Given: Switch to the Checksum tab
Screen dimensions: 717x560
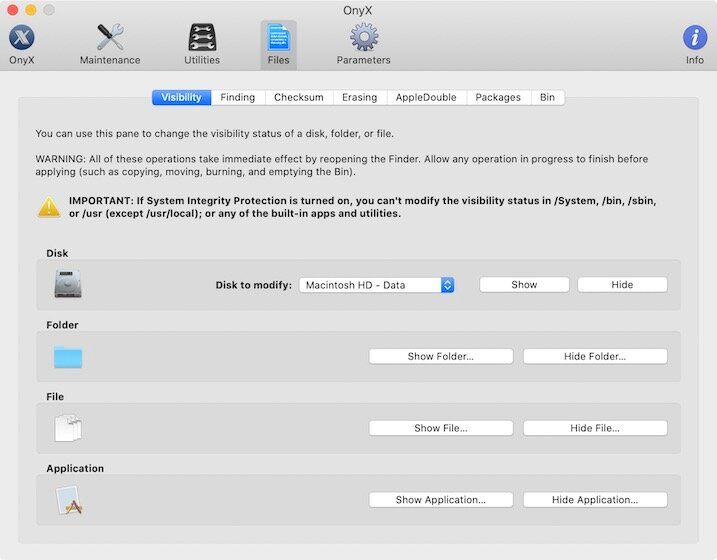Looking at the screenshot, I should 299,98.
